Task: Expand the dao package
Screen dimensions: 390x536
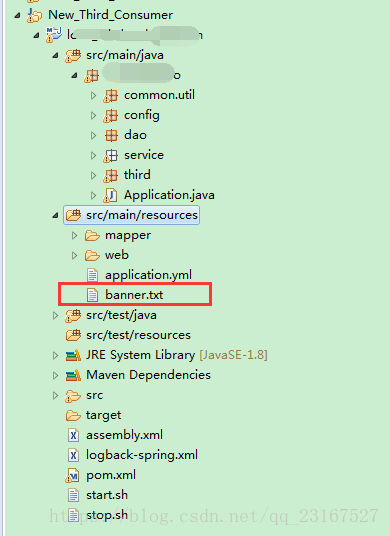Action: pos(93,135)
